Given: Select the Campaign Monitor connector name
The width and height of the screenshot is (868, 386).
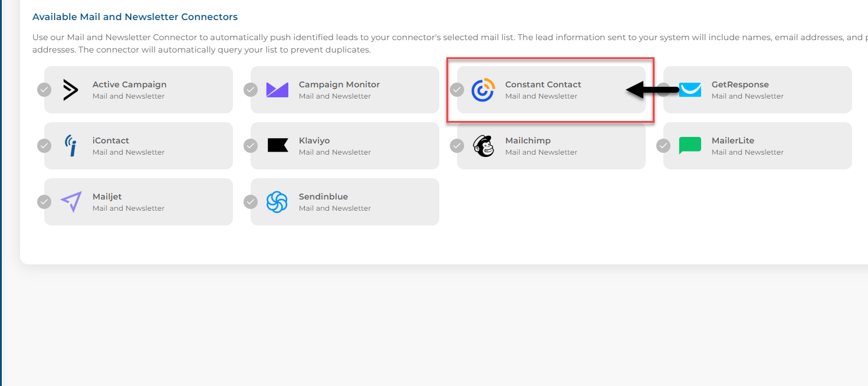Looking at the screenshot, I should [339, 84].
